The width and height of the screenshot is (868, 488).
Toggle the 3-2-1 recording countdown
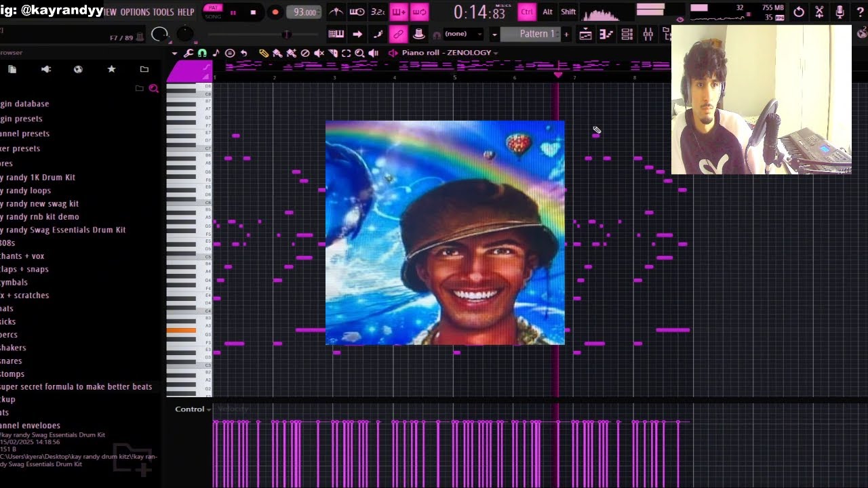click(x=378, y=12)
